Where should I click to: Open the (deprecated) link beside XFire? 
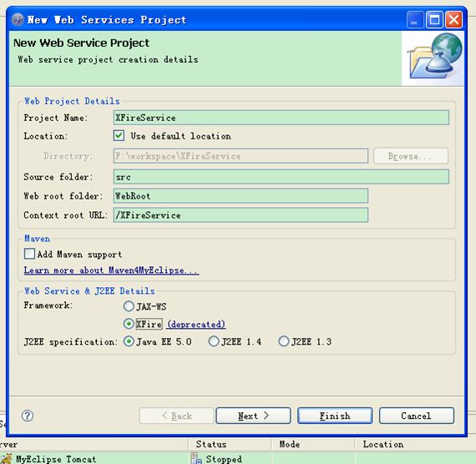point(196,324)
